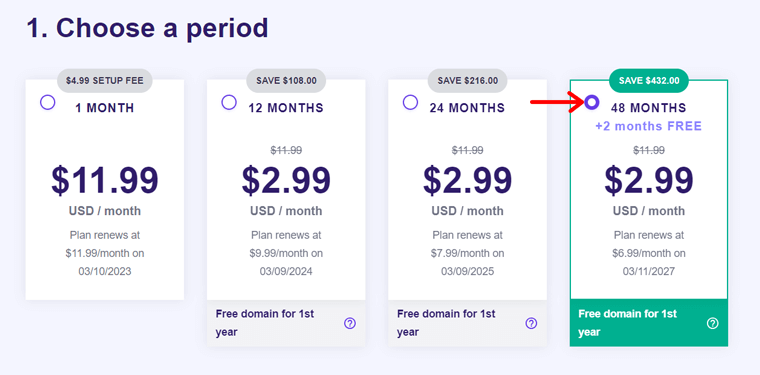
Task: Click Free domain banner under 12 Months
Action: tap(286, 323)
